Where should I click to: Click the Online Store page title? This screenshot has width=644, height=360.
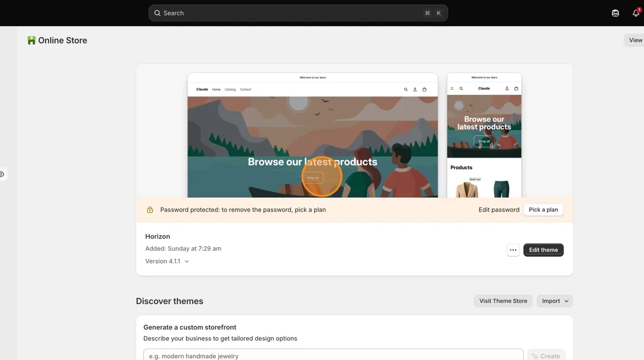point(63,40)
